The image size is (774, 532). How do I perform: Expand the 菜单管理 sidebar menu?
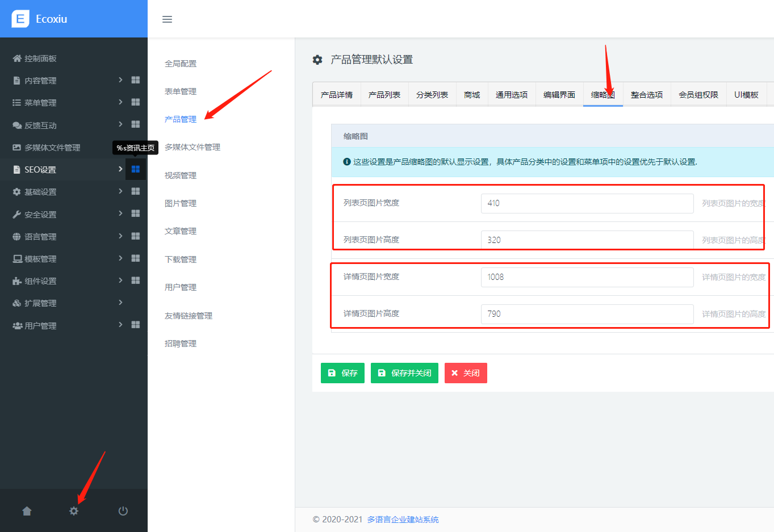pyautogui.click(x=120, y=102)
